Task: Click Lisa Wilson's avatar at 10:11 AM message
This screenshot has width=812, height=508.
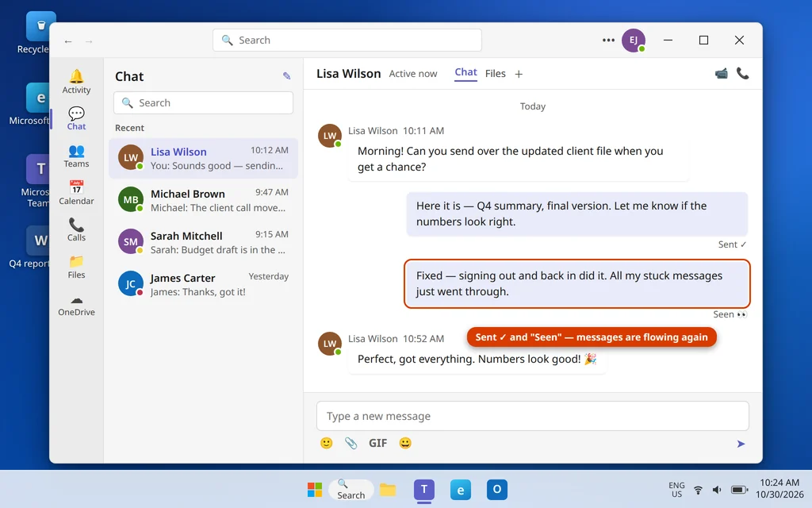Action: [x=330, y=136]
